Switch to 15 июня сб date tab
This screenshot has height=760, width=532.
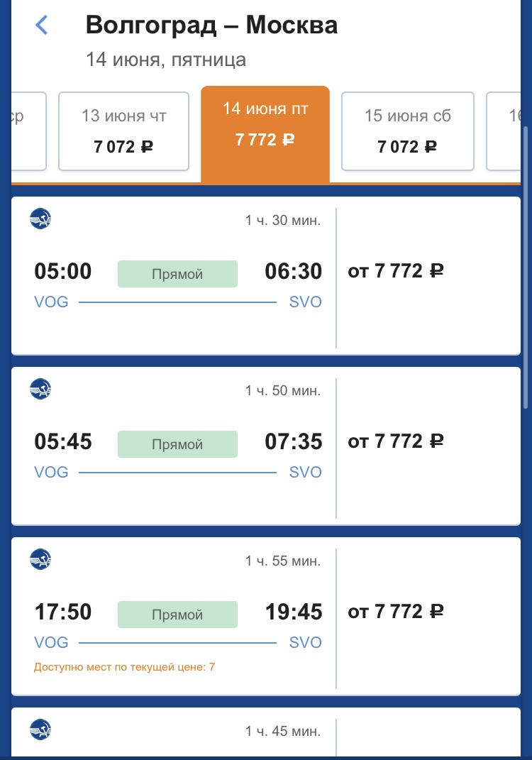coord(407,131)
